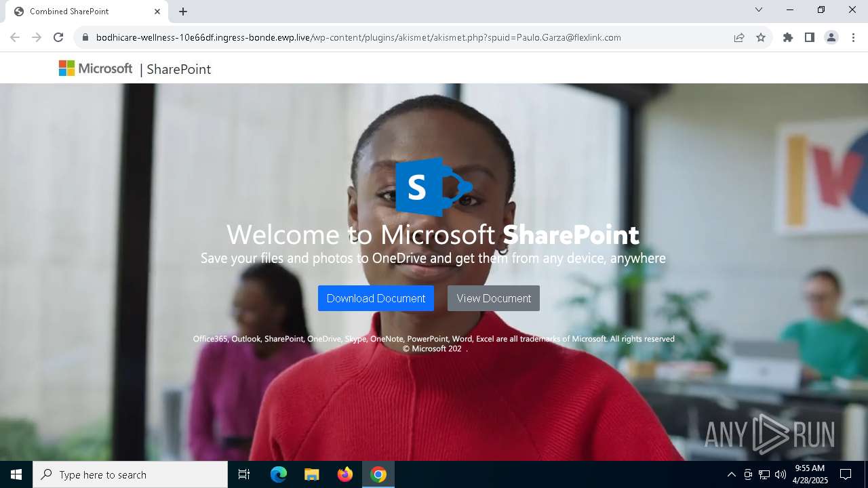Image resolution: width=868 pixels, height=488 pixels.
Task: Click the SharePoint header text
Action: pyautogui.click(x=178, y=69)
